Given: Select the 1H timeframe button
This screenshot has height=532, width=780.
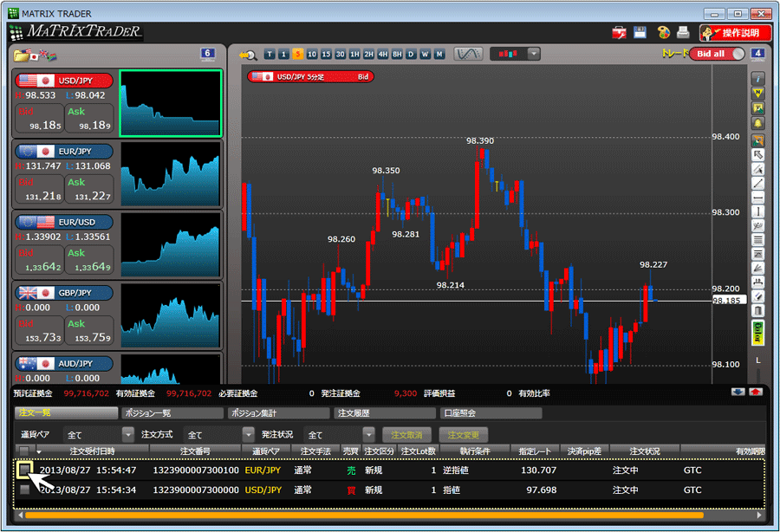Looking at the screenshot, I should point(354,55).
